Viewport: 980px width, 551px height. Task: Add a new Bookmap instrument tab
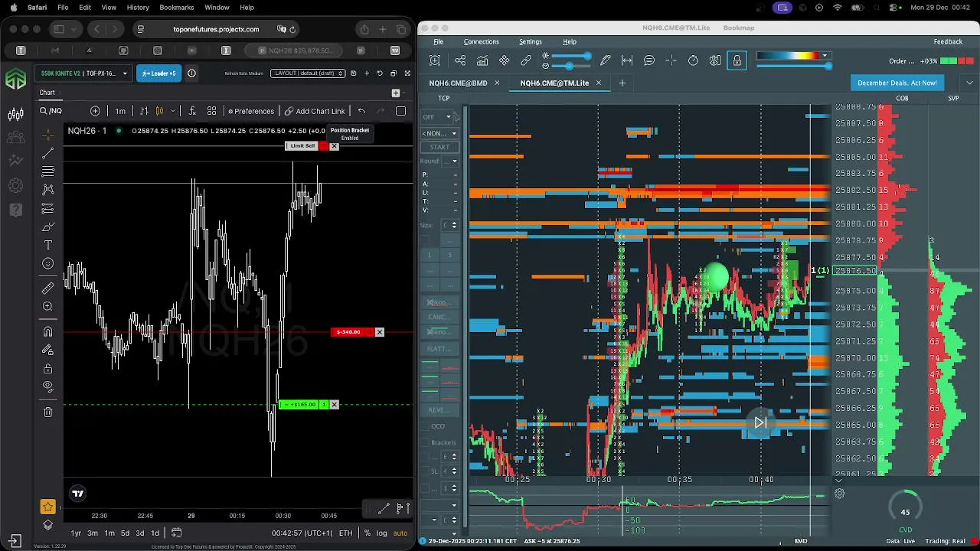click(x=622, y=83)
